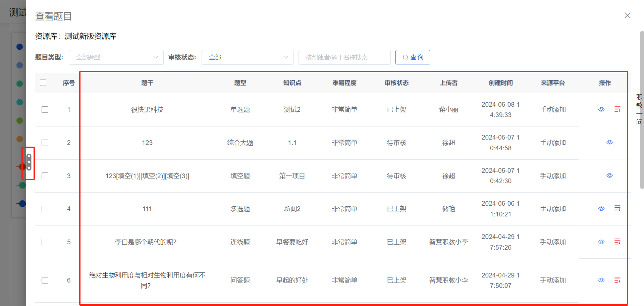
Task: Click the 审核状态 column header
Action: tap(396, 83)
